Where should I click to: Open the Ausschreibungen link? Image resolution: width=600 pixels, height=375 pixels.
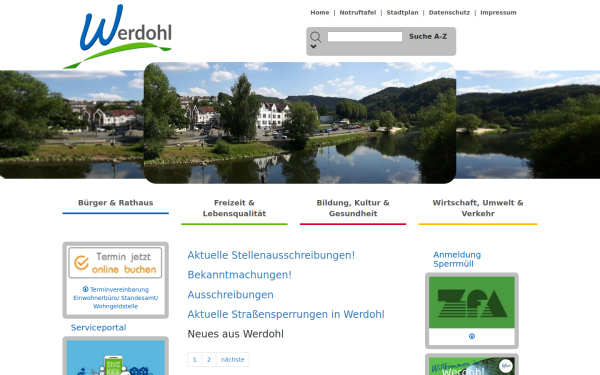point(230,295)
